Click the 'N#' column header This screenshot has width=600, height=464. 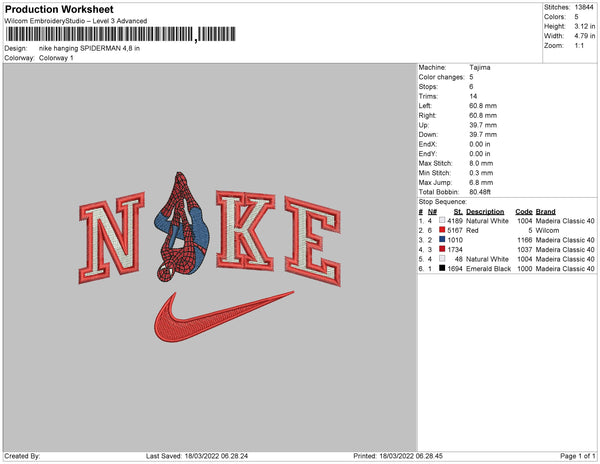432,212
